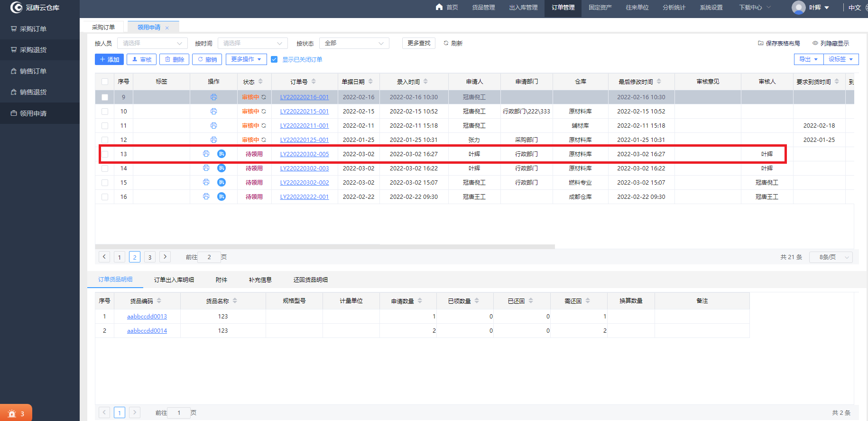Sort by 录入时间 column sort arrows
This screenshot has width=868, height=421.
pyautogui.click(x=425, y=82)
